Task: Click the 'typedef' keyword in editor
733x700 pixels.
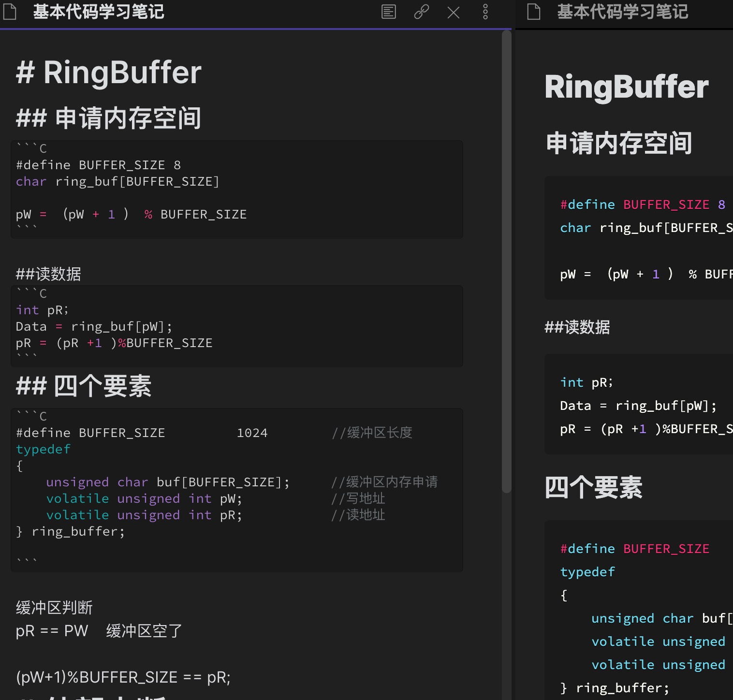Action: click(x=43, y=450)
